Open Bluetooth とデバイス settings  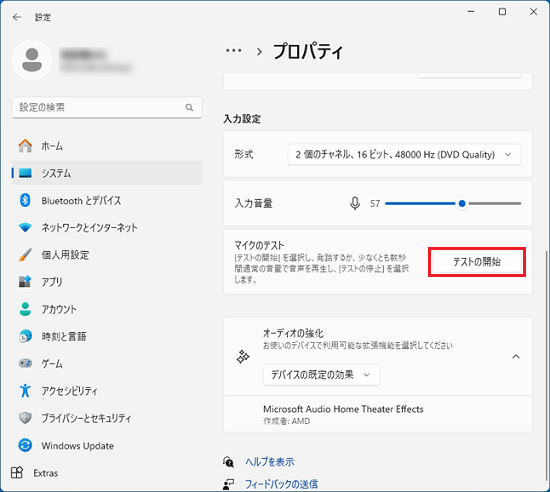pos(107,201)
